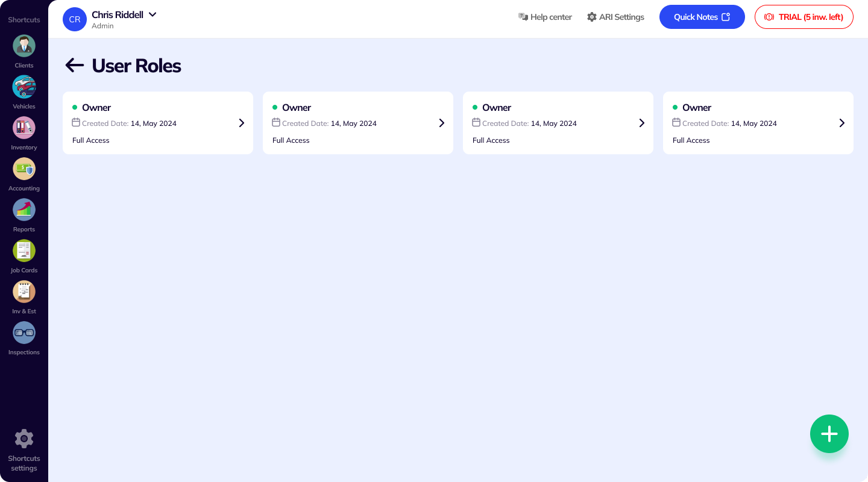Open the Vehicles shortcut icon
Viewport: 868px width, 482px height.
(x=24, y=87)
